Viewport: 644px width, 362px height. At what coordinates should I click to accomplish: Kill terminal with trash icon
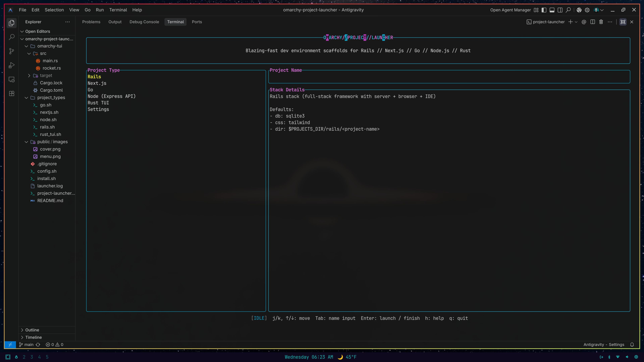601,22
